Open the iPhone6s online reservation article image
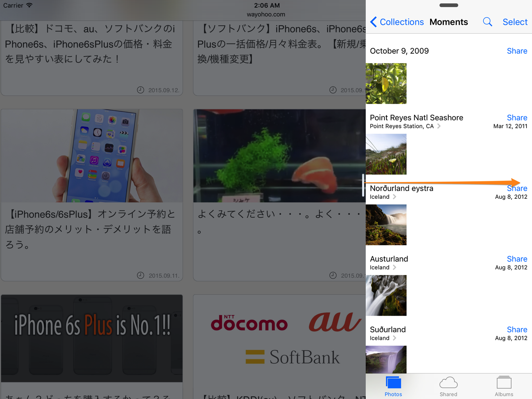Image resolution: width=532 pixels, height=399 pixels. coord(92,156)
